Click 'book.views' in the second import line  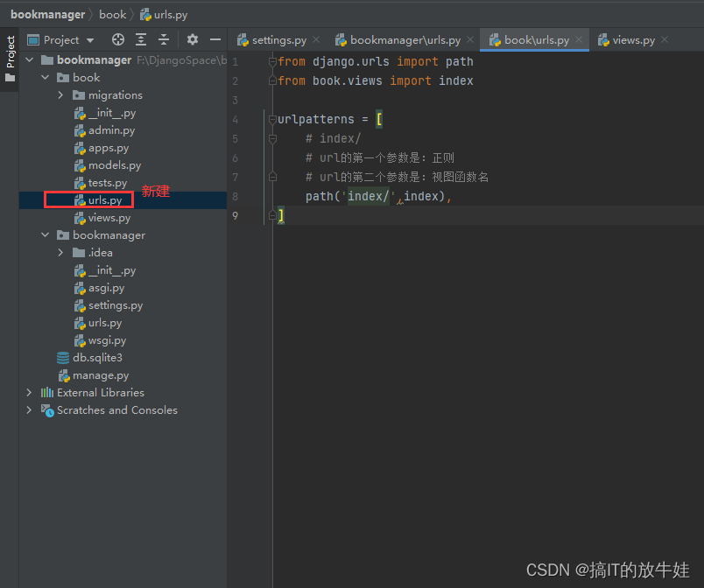[x=347, y=80]
